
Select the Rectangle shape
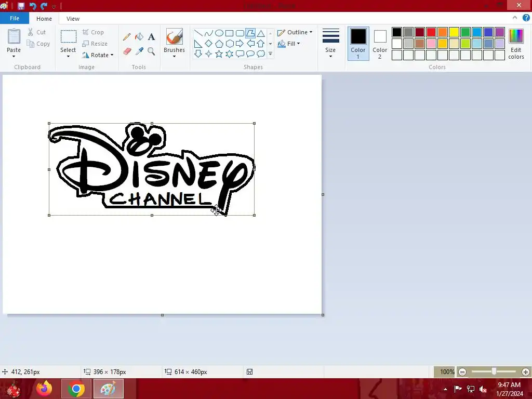click(x=229, y=33)
